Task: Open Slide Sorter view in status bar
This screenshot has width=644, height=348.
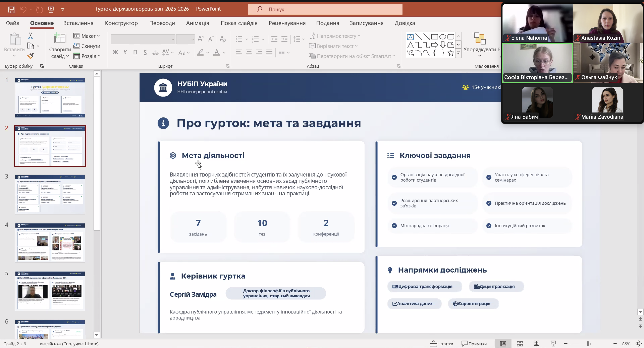Action: point(520,343)
